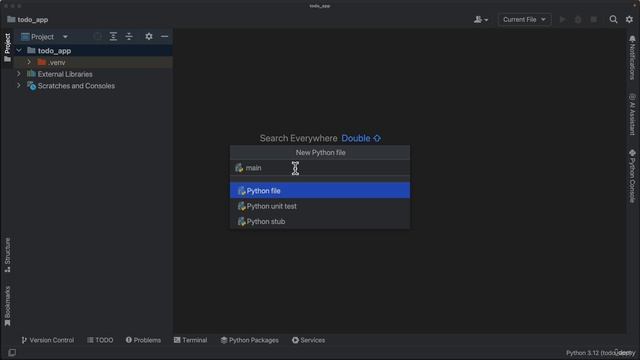Choose Python unit test option
The image size is (640, 360).
pyautogui.click(x=320, y=206)
